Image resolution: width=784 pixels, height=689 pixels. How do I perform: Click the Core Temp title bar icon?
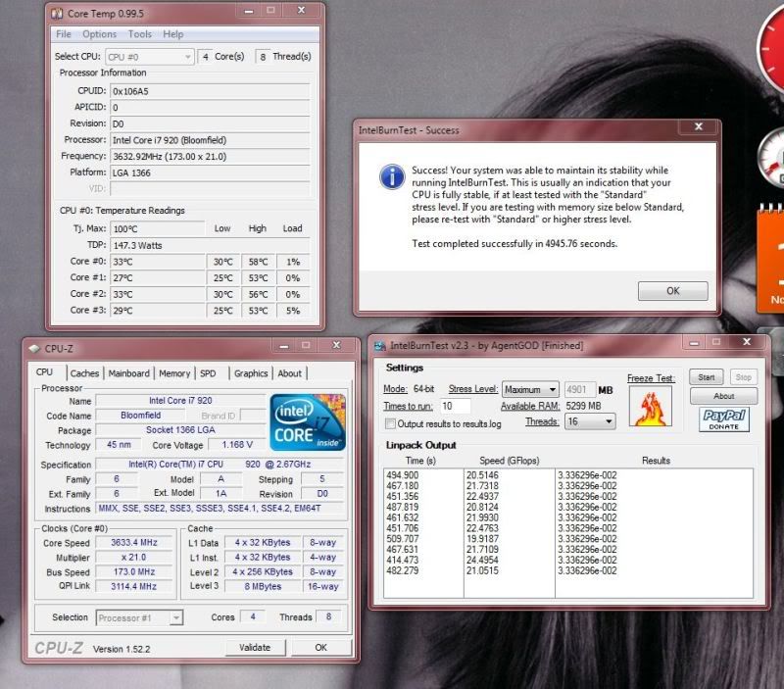coord(57,14)
